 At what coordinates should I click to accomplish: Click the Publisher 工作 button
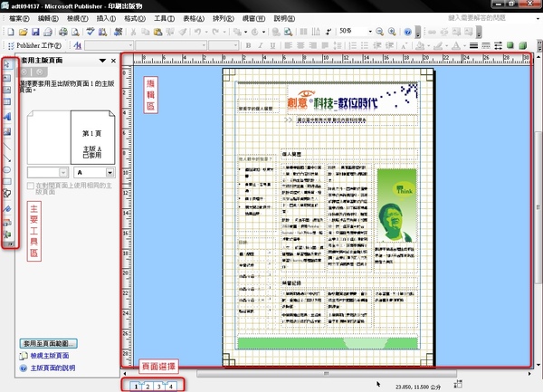pyautogui.click(x=34, y=45)
